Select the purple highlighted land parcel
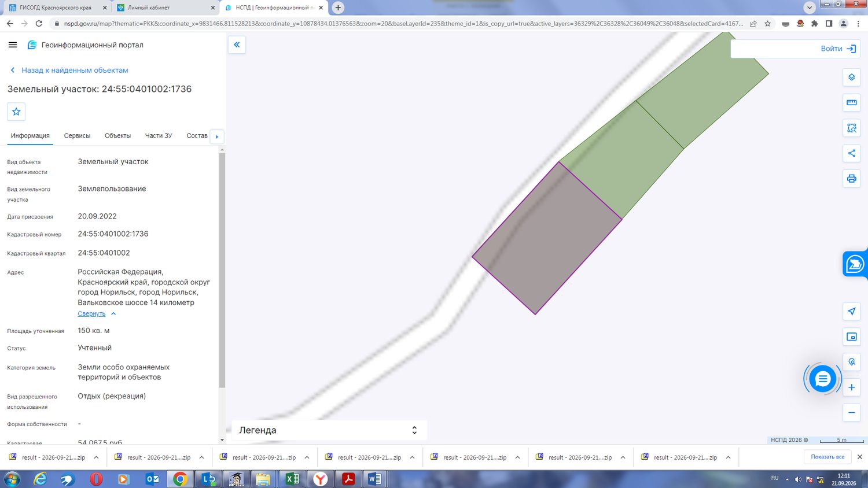This screenshot has width=868, height=488. click(547, 238)
